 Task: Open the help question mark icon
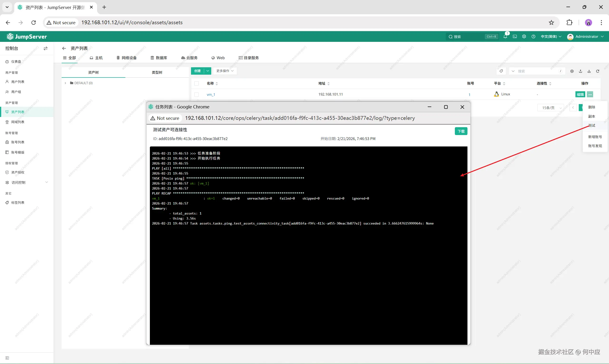tap(533, 37)
